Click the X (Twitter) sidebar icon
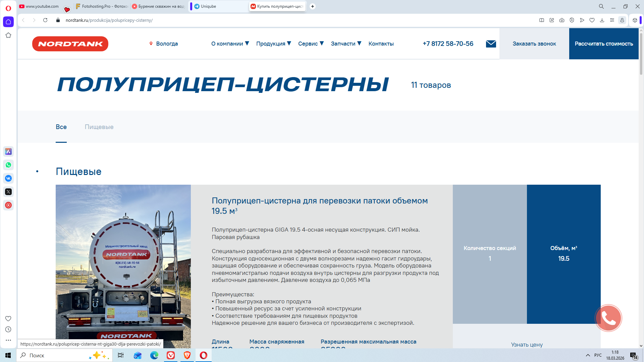 coord(8,192)
